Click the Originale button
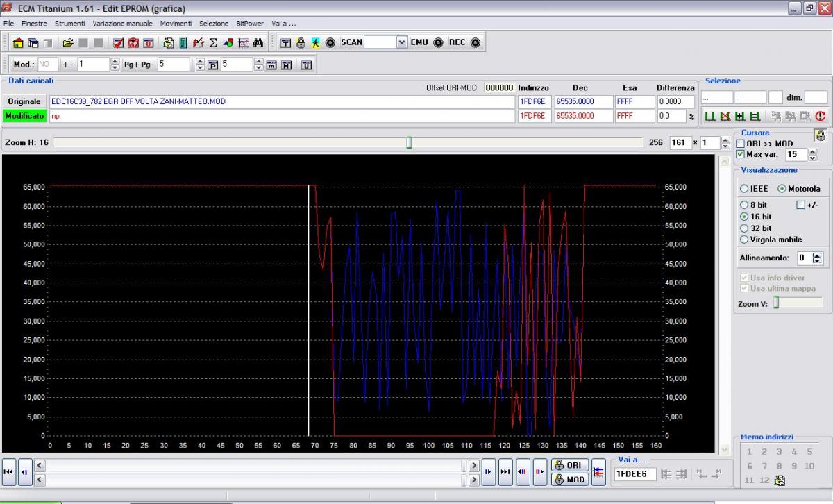 pos(24,101)
